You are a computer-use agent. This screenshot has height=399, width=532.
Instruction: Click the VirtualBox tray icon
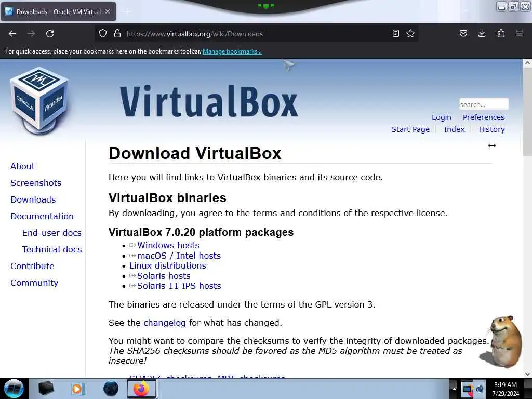point(468,389)
